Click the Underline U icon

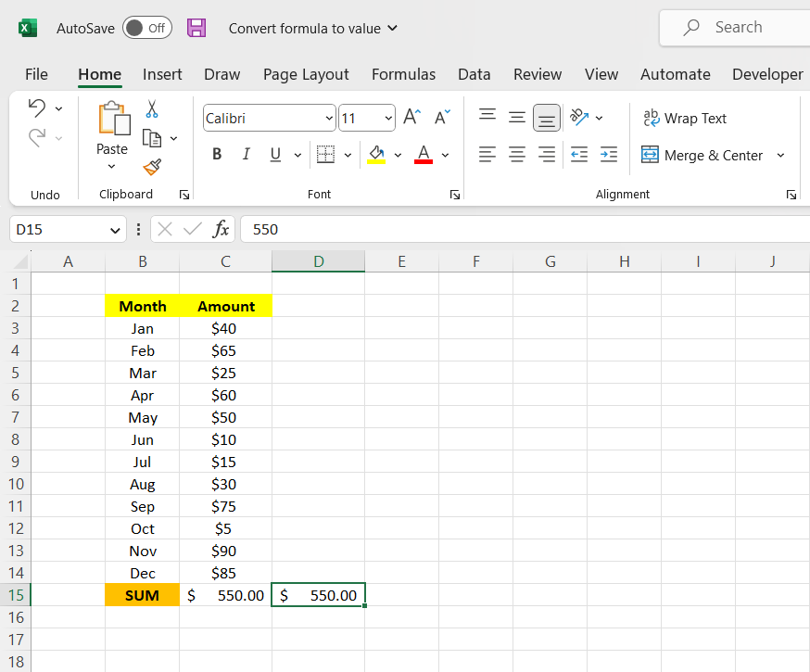(x=274, y=155)
